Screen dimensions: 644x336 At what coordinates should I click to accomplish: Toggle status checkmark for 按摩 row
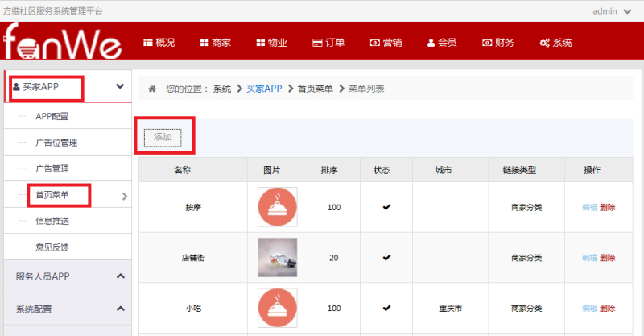pyautogui.click(x=386, y=207)
